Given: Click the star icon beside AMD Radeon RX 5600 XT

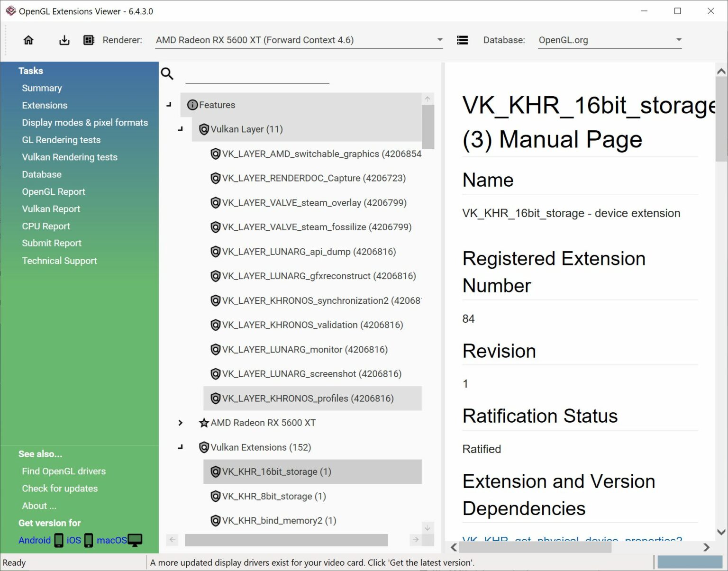Looking at the screenshot, I should pyautogui.click(x=204, y=423).
